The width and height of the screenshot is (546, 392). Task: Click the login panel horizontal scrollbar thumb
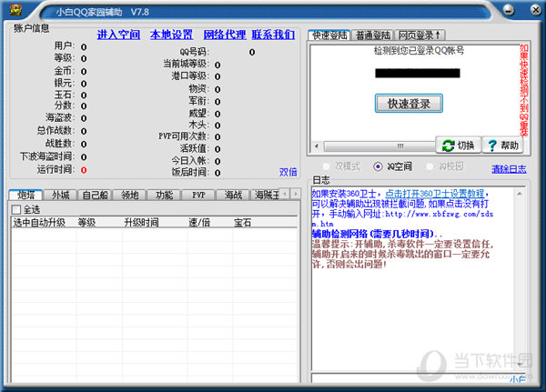pyautogui.click(x=379, y=146)
